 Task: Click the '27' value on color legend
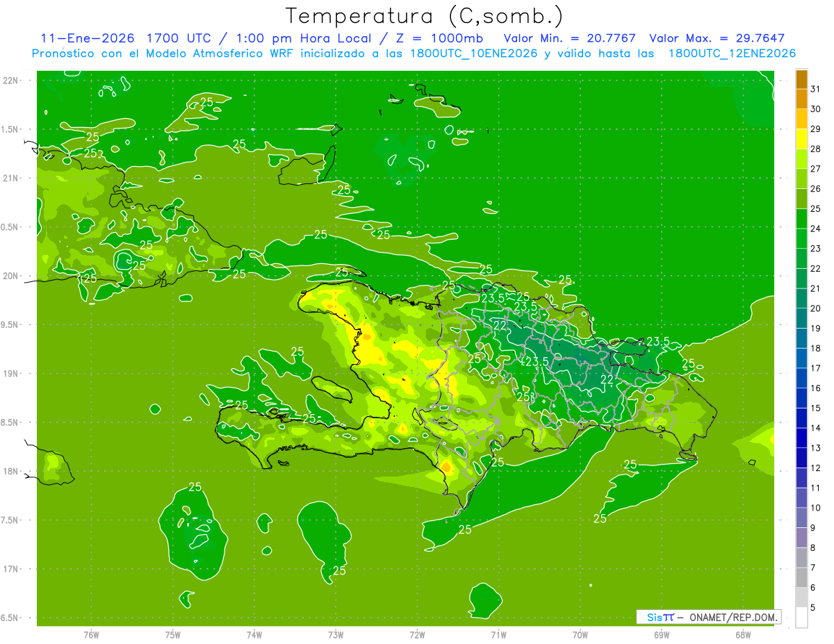click(x=816, y=169)
